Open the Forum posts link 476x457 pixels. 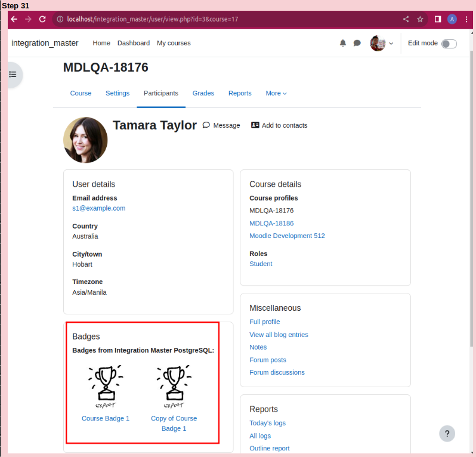click(268, 360)
